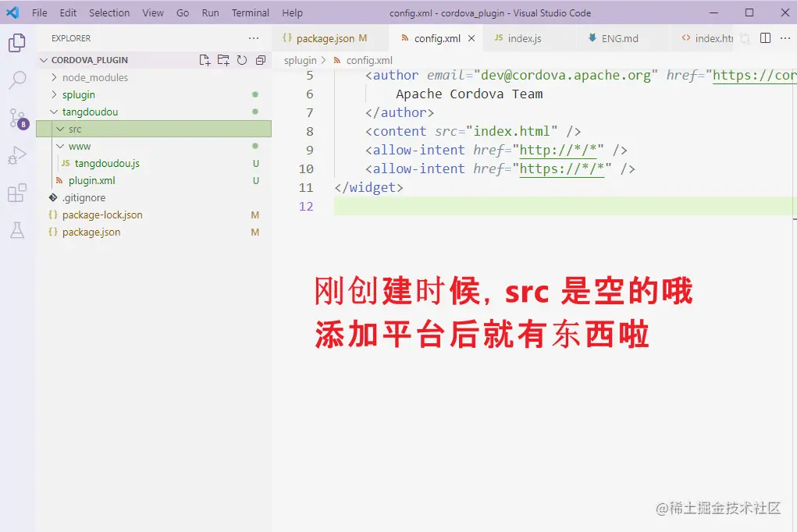Collapse the www folder
The image size is (797, 532).
click(60, 147)
